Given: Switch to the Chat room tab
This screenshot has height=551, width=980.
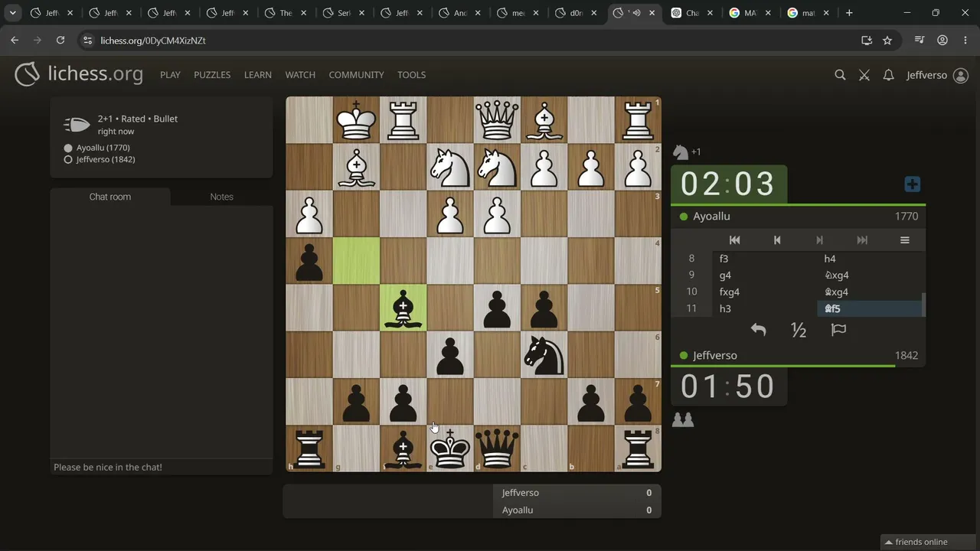Looking at the screenshot, I should (110, 197).
